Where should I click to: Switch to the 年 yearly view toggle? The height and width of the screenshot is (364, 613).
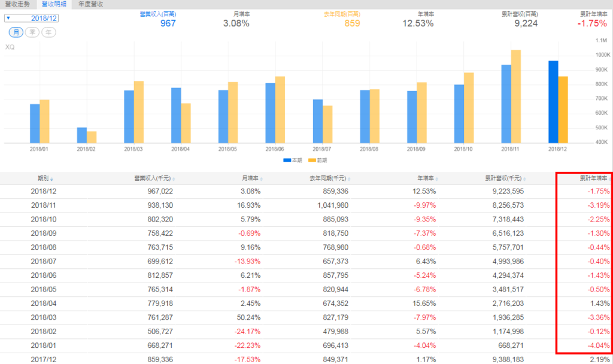tap(48, 32)
